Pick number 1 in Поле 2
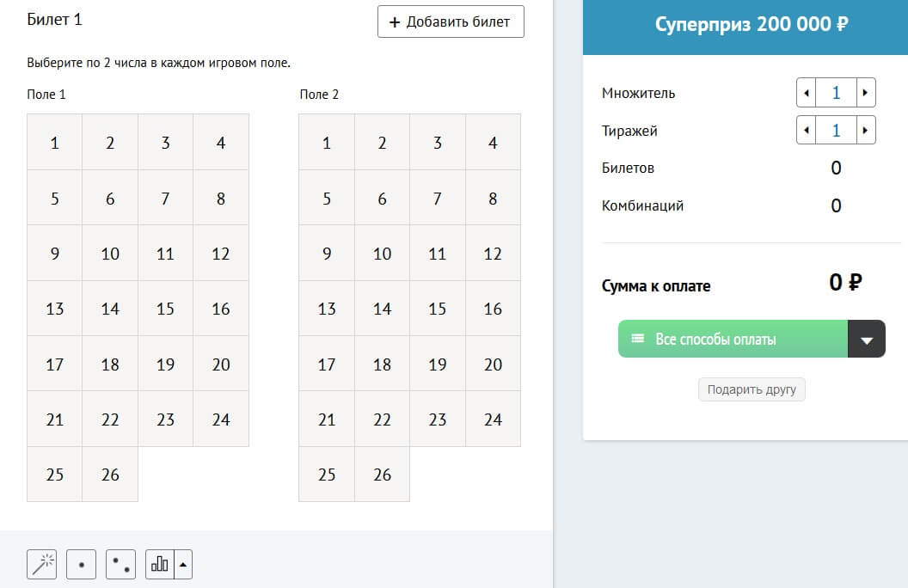 click(x=327, y=143)
